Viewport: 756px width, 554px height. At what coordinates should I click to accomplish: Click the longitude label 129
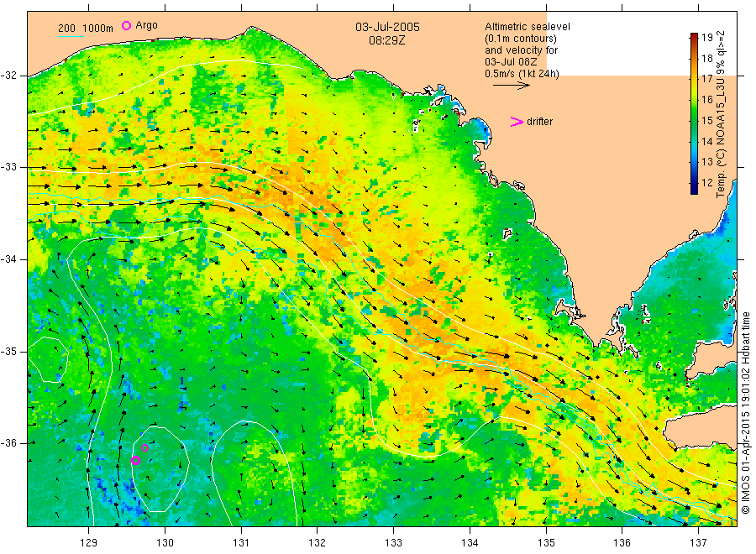(89, 543)
